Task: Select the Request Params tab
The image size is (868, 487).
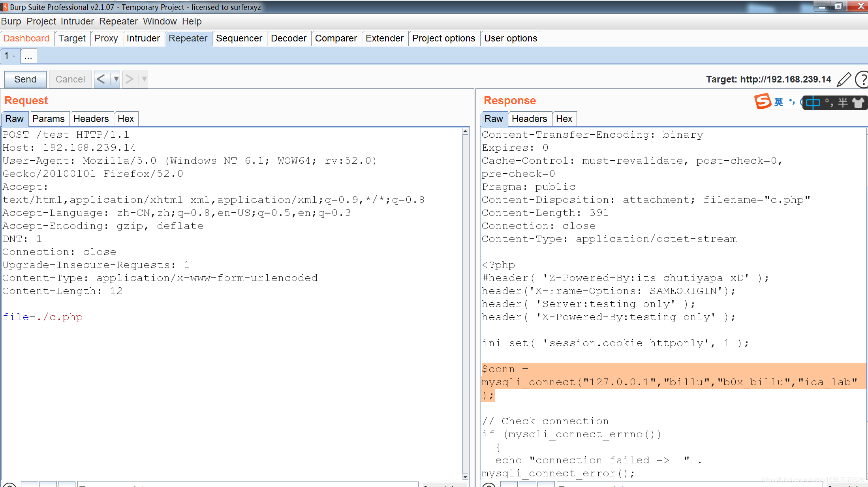Action: (x=49, y=119)
